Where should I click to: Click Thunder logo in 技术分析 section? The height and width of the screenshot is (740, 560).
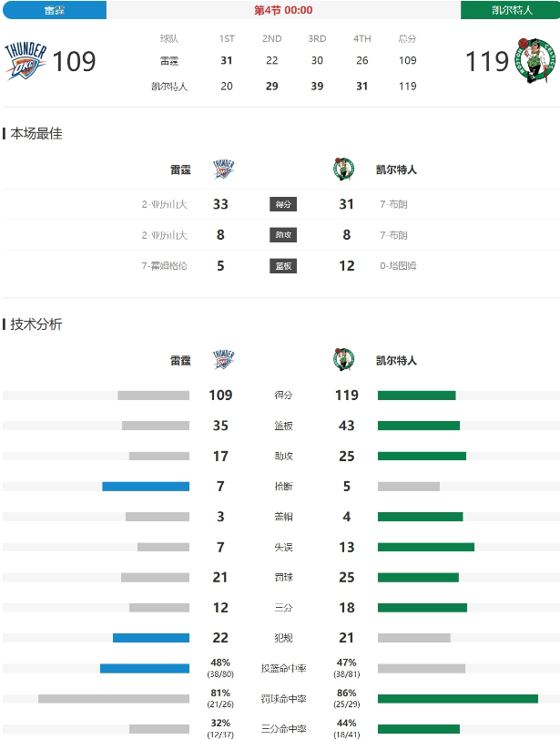click(224, 360)
